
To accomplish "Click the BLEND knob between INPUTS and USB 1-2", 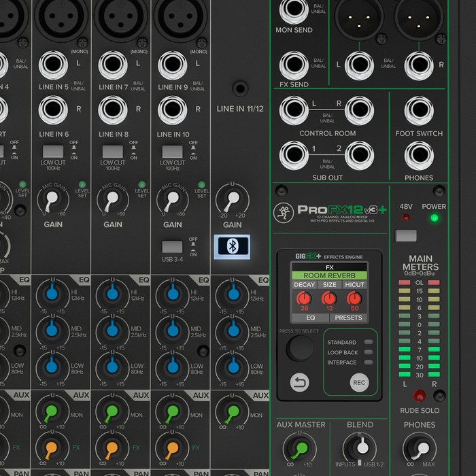I will [360, 447].
